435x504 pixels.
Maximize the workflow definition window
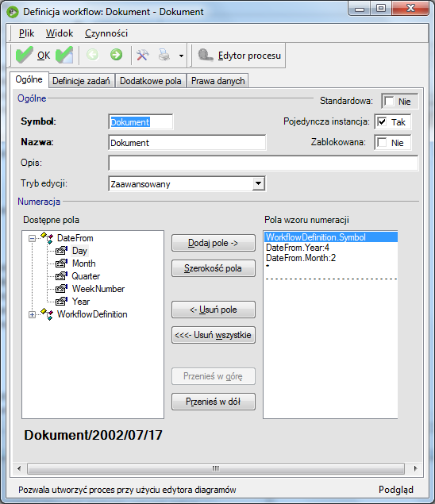[x=381, y=9]
